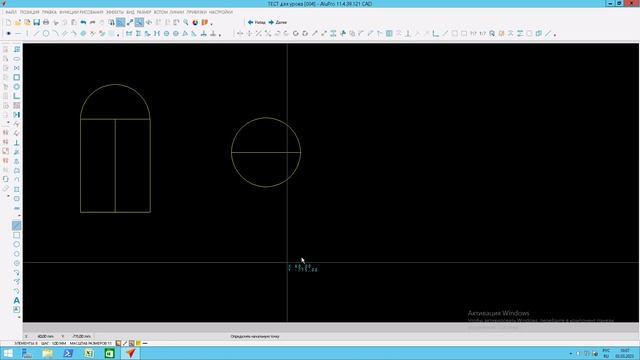Viewport: 640px width, 360px height.
Task: Open the ФУНКЦИИ РИСОВАНИЯ menu
Action: pos(81,12)
